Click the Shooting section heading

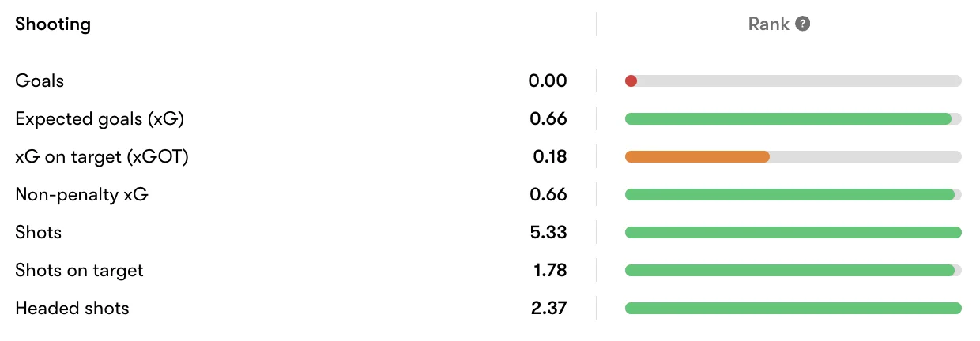[53, 24]
